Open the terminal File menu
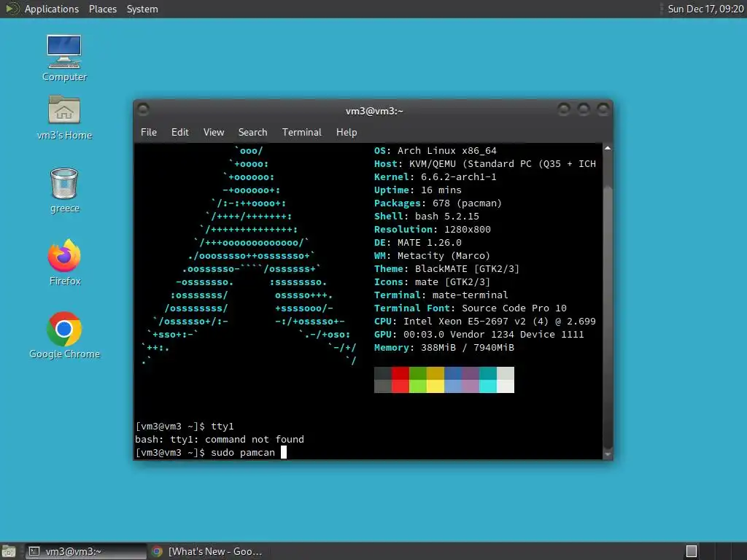This screenshot has height=560, width=747. tap(149, 132)
